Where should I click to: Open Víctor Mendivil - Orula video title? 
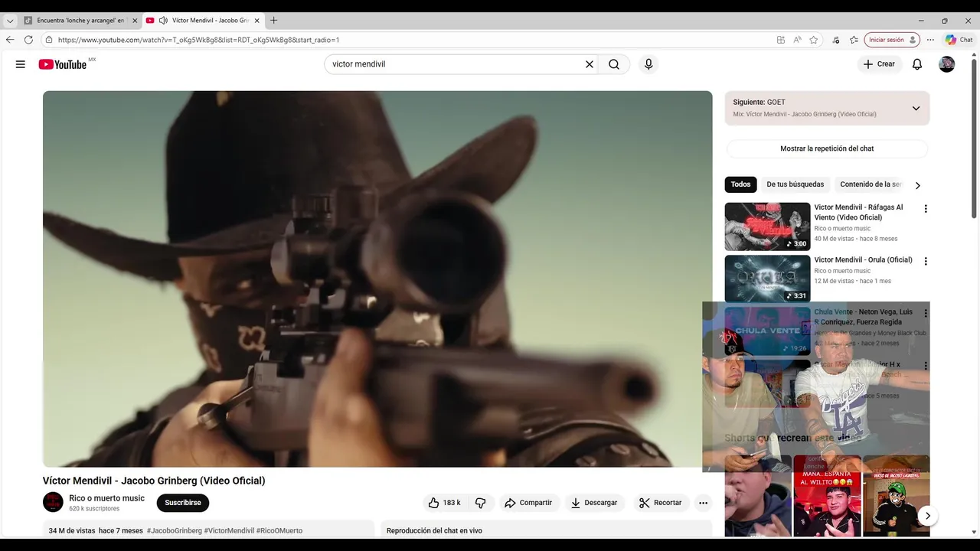[863, 260]
